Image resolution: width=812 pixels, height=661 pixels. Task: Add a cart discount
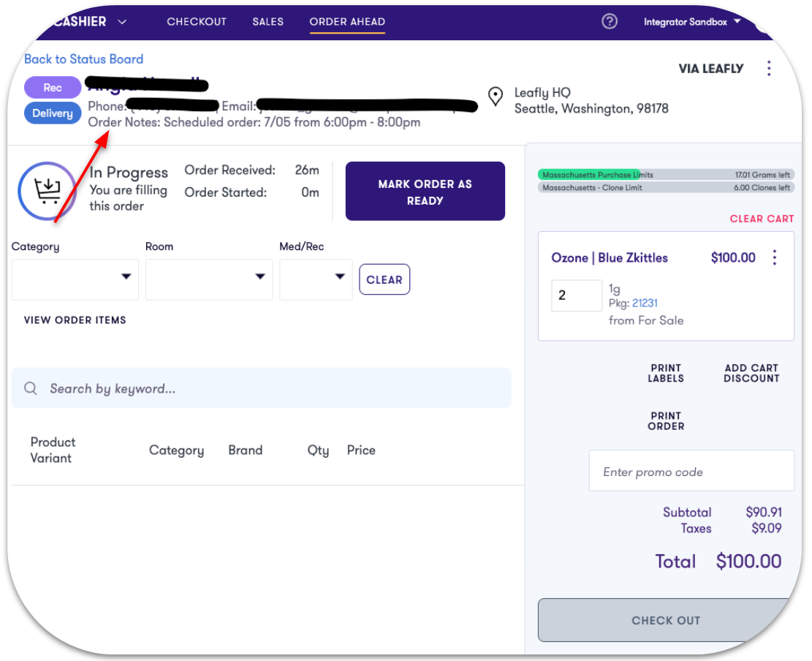click(x=751, y=373)
